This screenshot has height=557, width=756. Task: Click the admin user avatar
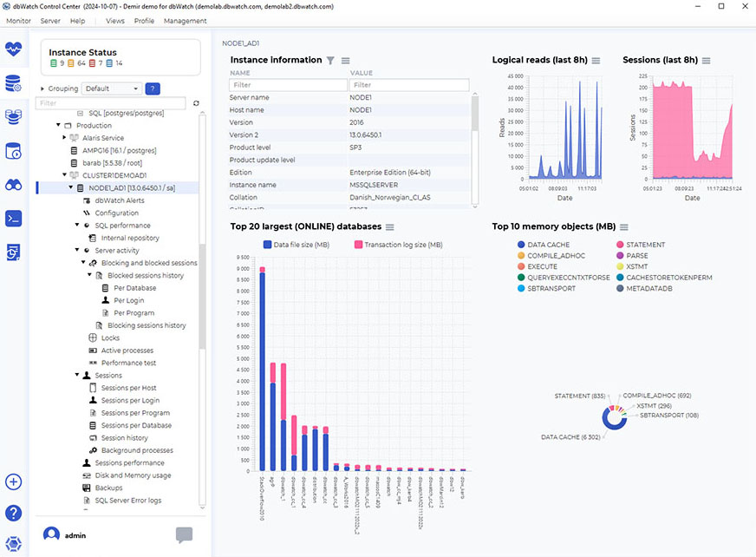(52, 534)
